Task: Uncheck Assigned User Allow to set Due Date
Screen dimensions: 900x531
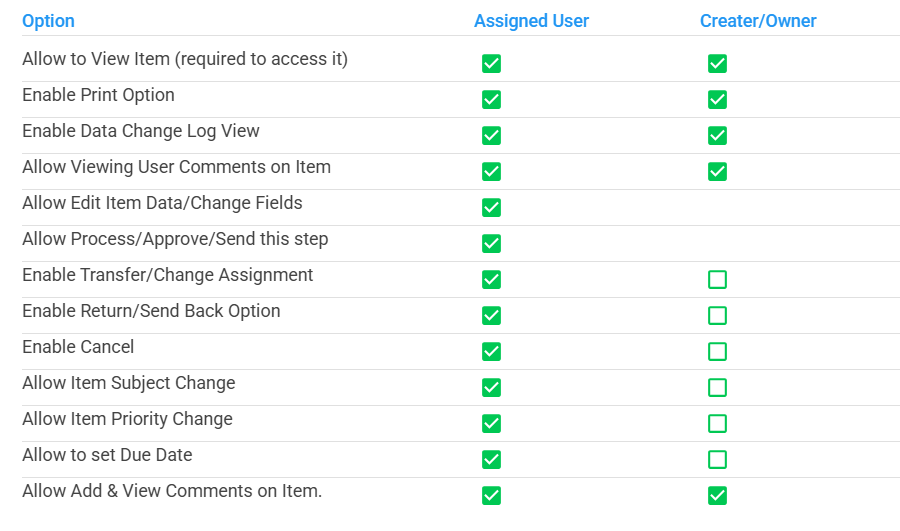Action: (491, 460)
